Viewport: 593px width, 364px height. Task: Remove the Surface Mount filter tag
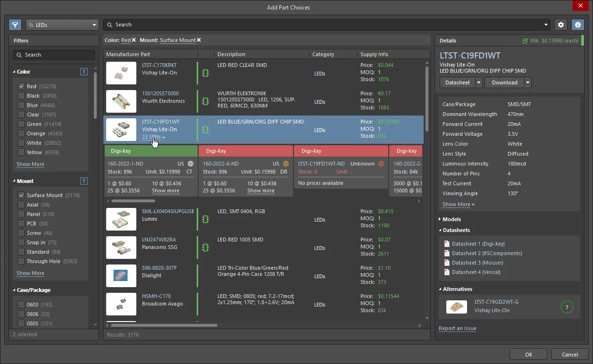[x=199, y=40]
